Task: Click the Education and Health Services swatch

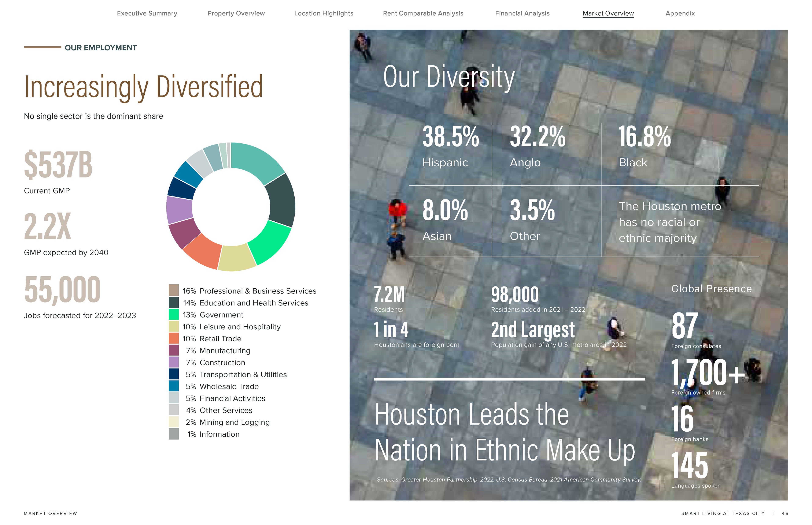Action: (174, 302)
